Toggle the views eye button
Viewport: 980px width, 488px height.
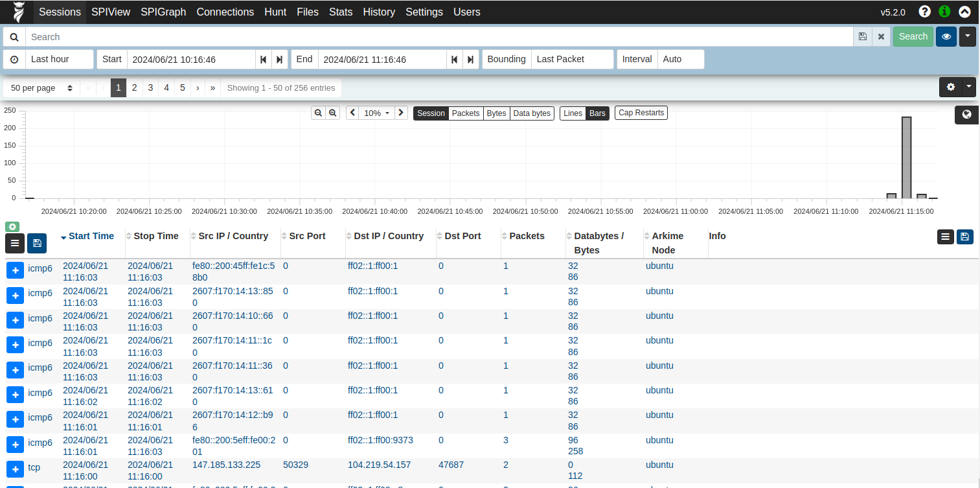point(946,37)
